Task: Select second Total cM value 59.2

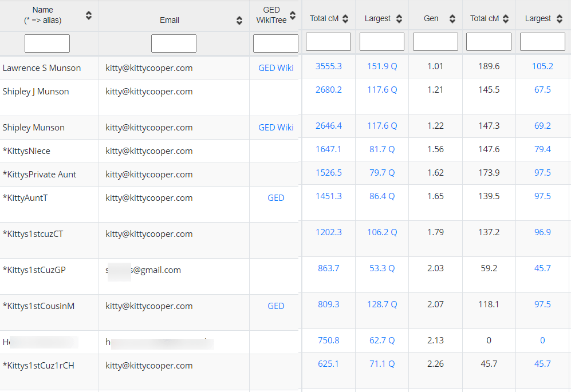Action: [489, 268]
